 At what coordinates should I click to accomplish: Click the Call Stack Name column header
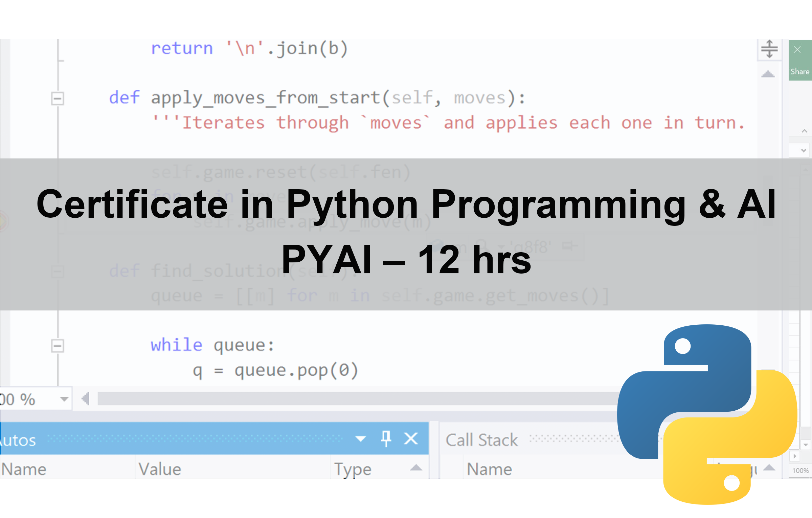point(489,469)
